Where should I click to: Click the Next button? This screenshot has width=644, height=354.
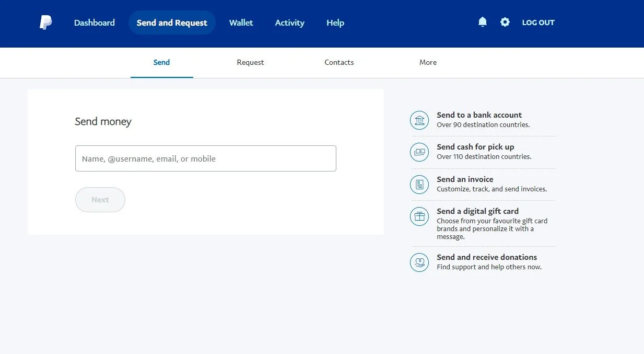[x=100, y=200]
